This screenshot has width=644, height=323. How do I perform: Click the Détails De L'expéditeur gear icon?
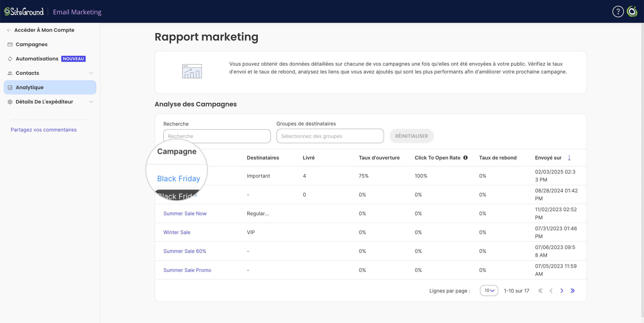click(10, 102)
